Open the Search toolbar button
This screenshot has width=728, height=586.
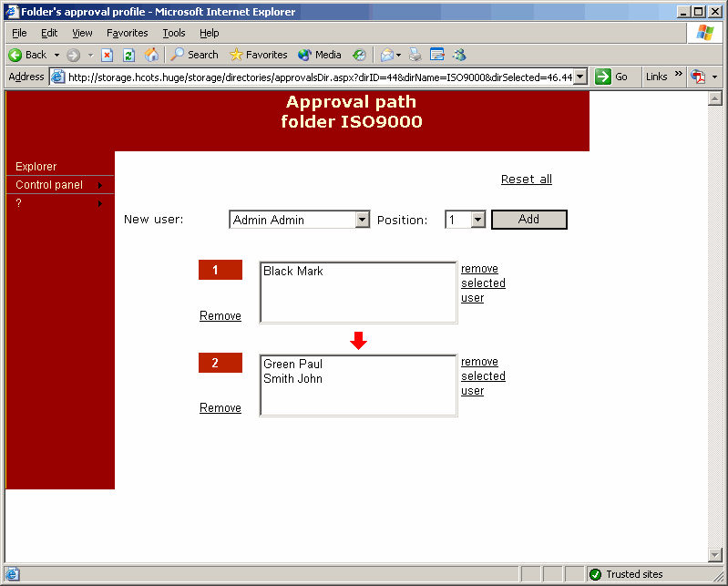pos(195,55)
